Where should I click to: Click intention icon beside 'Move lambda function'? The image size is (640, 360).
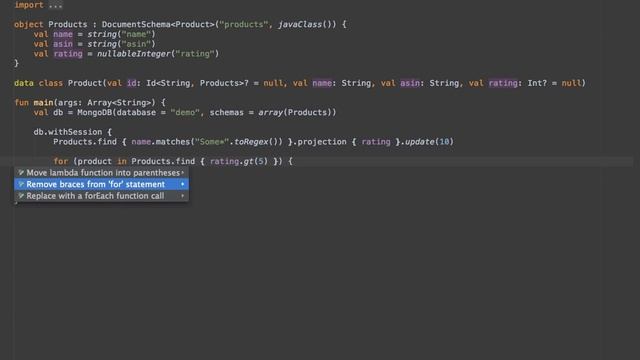pyautogui.click(x=21, y=173)
